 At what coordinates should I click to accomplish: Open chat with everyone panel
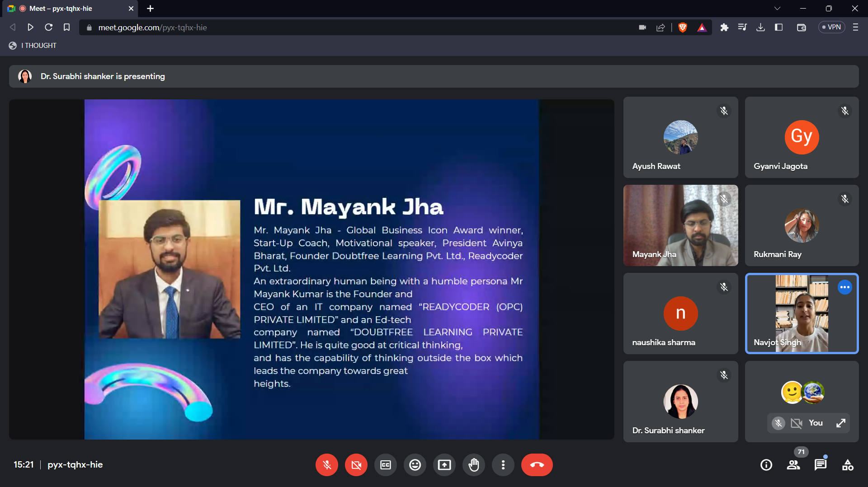coord(821,465)
